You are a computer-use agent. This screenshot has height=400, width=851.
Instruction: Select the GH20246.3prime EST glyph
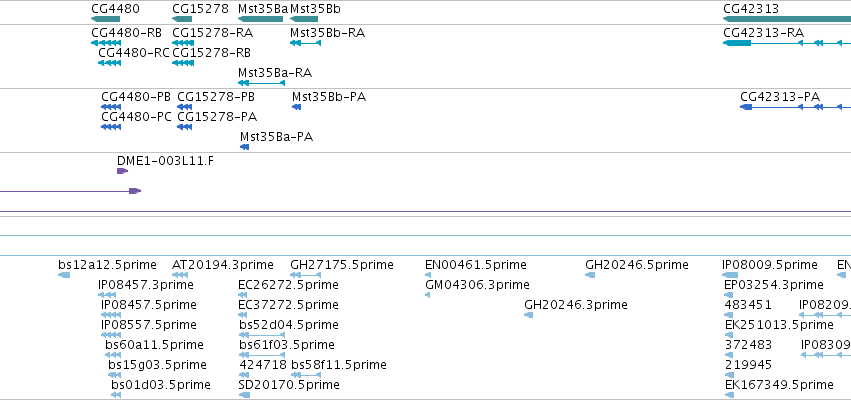click(x=529, y=315)
